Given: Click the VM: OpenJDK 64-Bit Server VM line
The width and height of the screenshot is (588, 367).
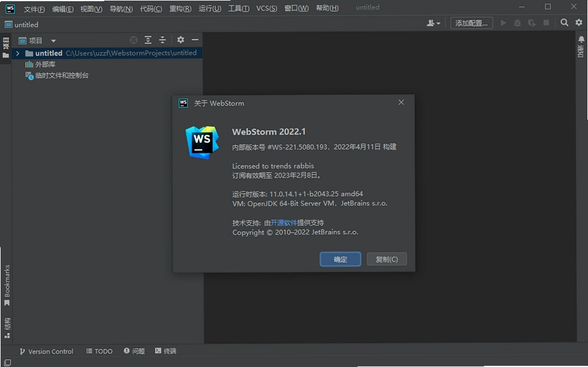Looking at the screenshot, I should pos(310,203).
